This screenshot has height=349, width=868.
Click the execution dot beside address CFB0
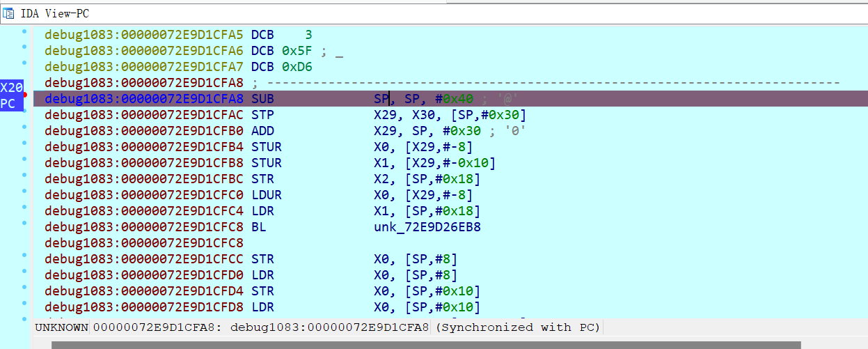[25, 127]
